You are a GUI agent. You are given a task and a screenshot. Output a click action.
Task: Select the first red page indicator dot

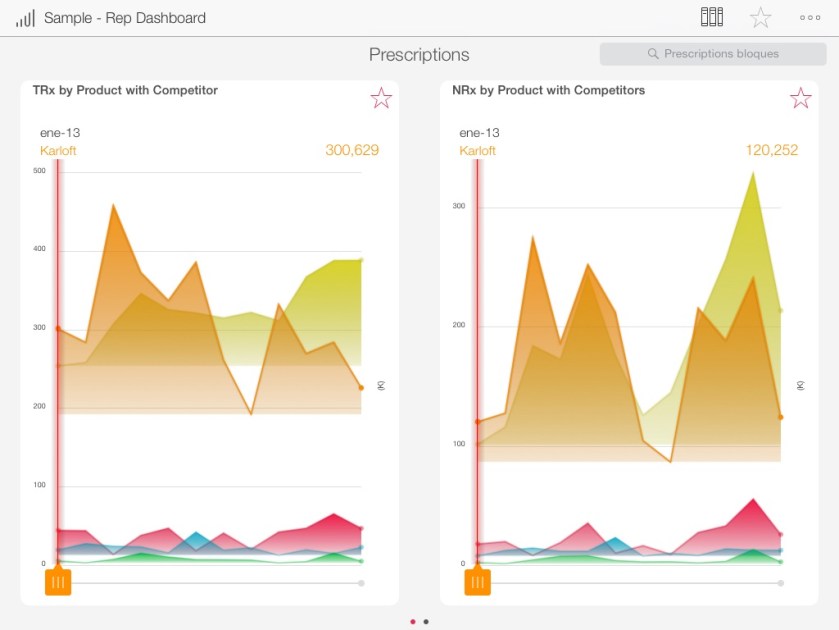click(413, 621)
